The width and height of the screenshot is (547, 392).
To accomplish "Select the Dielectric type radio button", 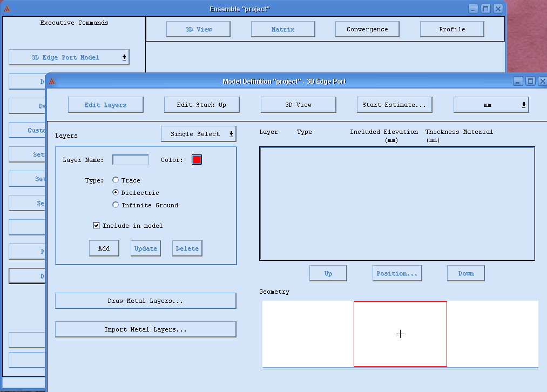I will (116, 193).
